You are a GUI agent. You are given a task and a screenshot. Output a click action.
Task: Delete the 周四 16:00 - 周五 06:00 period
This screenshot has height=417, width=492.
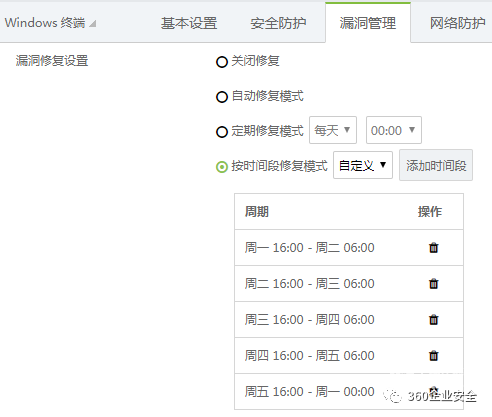click(433, 356)
